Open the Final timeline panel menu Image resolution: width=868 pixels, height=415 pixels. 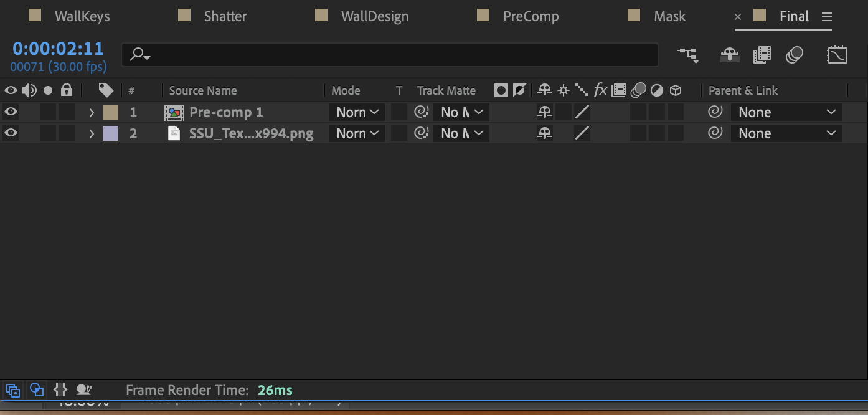tap(827, 16)
